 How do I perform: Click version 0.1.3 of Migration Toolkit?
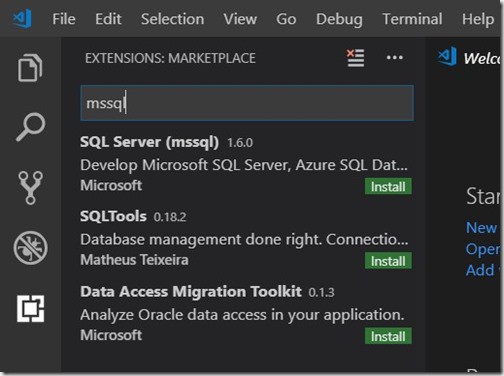tap(321, 293)
